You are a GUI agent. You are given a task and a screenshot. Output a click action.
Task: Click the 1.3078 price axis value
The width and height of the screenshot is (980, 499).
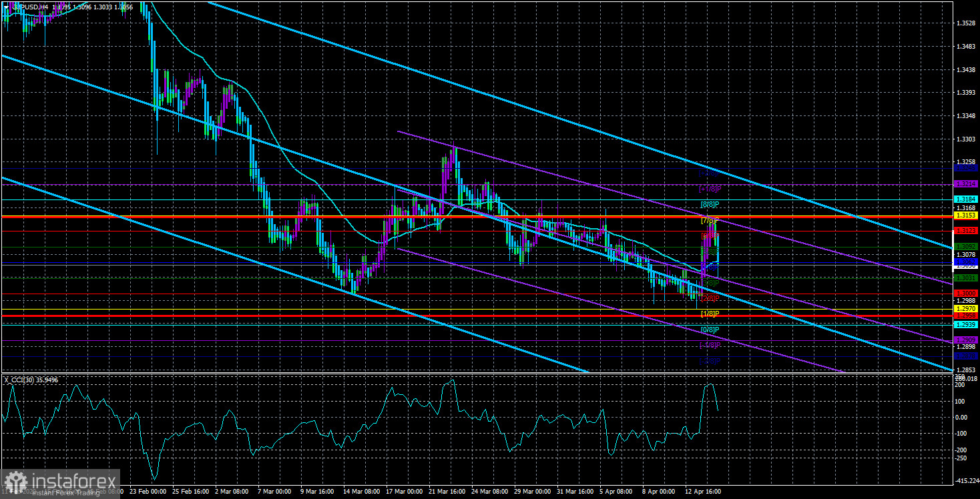pos(966,254)
